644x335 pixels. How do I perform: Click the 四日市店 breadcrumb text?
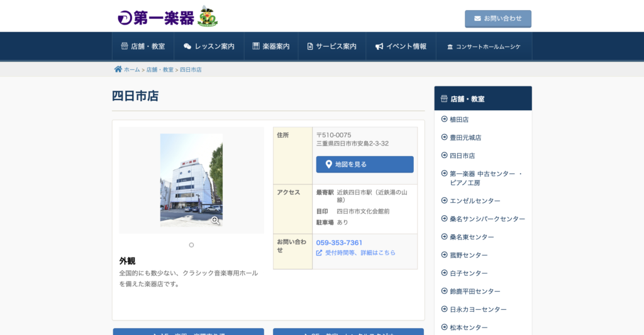tap(191, 70)
